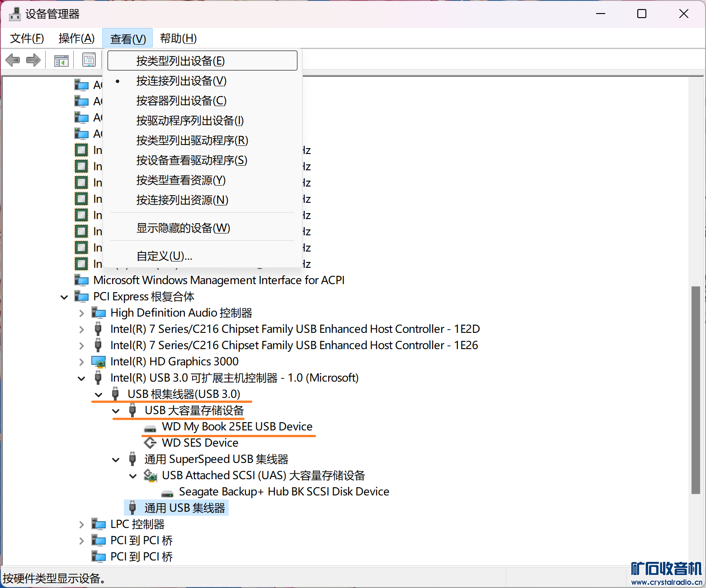Click the USB Attached SCSI (UAS) storage icon
706x588 pixels.
150,475
